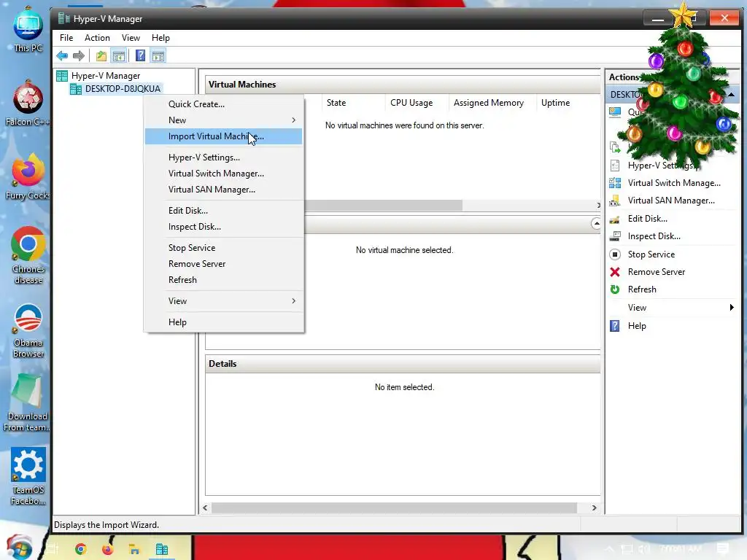This screenshot has height=560, width=747.
Task: Click the bottom horizontal scrollbar right arrow
Action: (594, 508)
